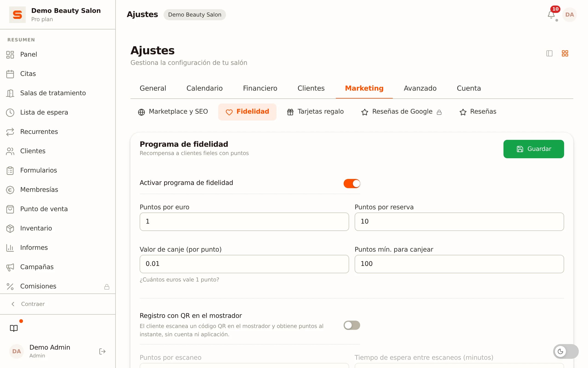Viewport: 588px width, 368px height.
Task: Click the Salas de tratamiento door icon
Action: point(10,93)
